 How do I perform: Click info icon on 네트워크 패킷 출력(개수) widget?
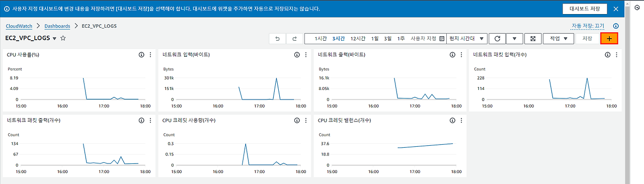(141, 120)
